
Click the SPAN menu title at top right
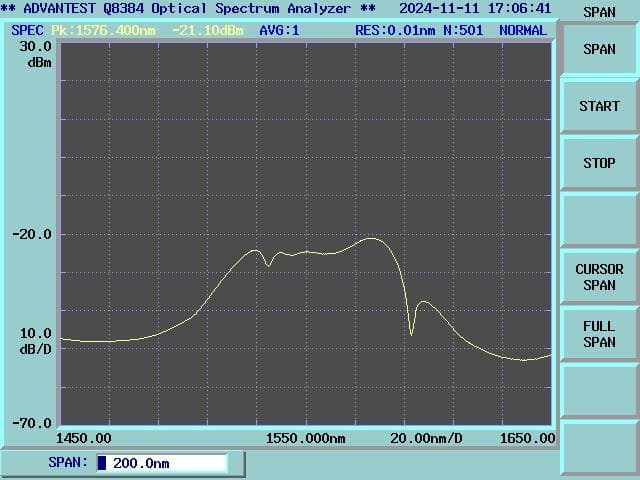[599, 12]
